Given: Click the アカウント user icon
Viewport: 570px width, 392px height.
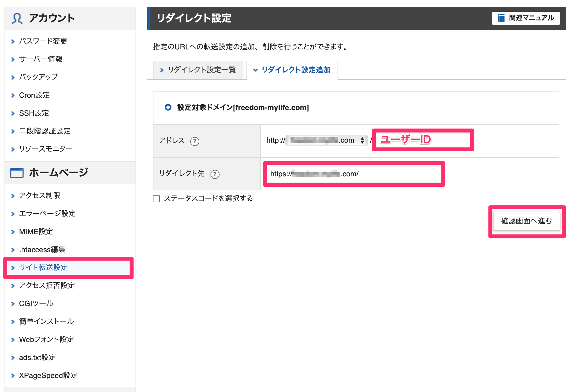Looking at the screenshot, I should pos(17,19).
